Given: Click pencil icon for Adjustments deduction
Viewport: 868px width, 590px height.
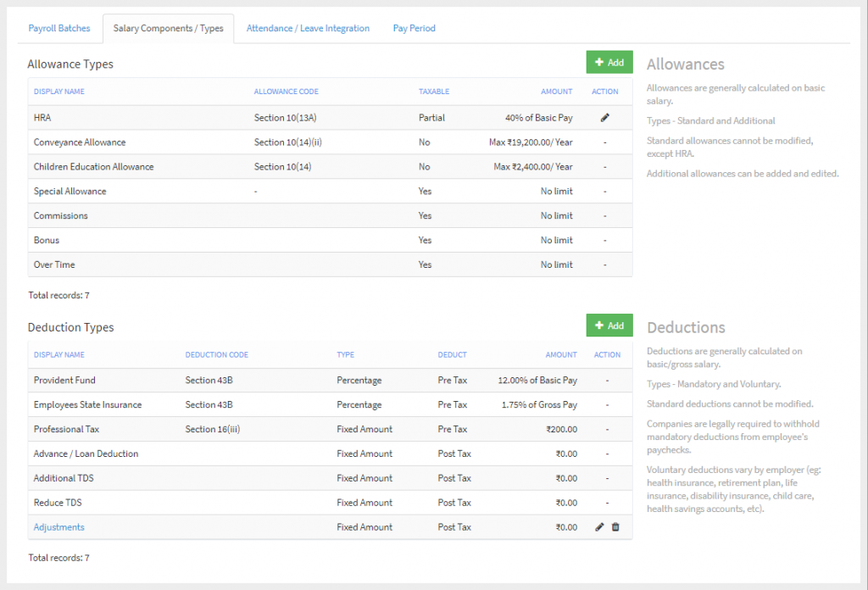Looking at the screenshot, I should click(599, 527).
